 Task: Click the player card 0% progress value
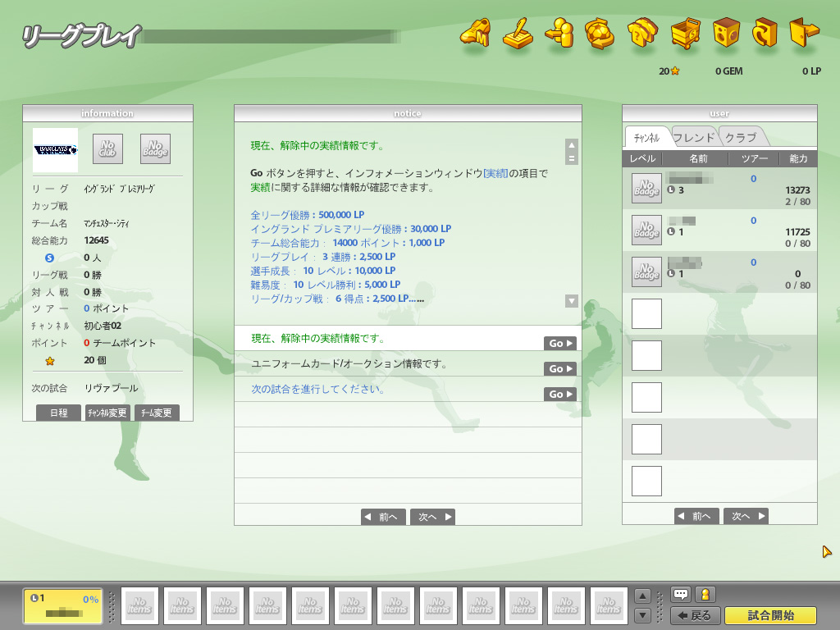[x=90, y=600]
